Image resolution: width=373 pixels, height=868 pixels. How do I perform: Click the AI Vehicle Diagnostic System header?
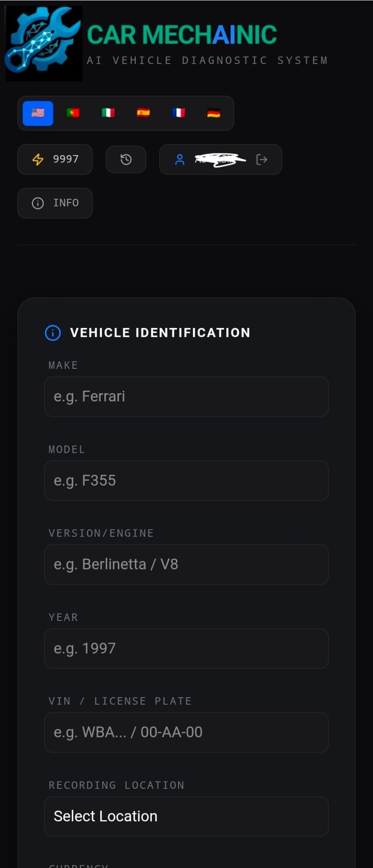pyautogui.click(x=207, y=60)
